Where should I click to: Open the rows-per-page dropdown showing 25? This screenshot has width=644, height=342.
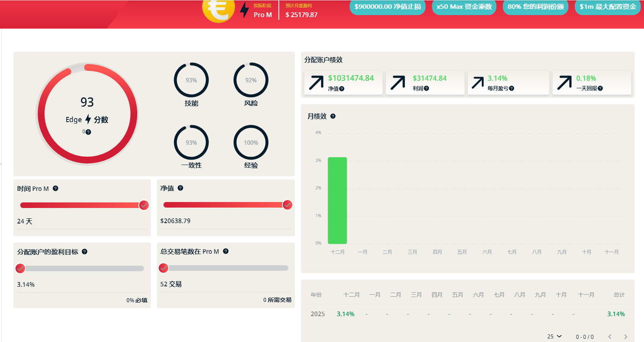pyautogui.click(x=555, y=336)
